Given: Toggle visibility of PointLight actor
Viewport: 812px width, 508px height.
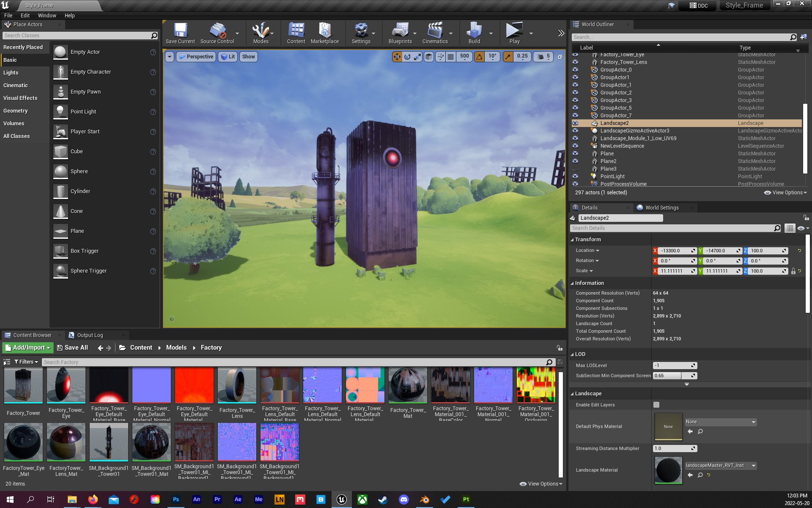Looking at the screenshot, I should [x=575, y=177].
